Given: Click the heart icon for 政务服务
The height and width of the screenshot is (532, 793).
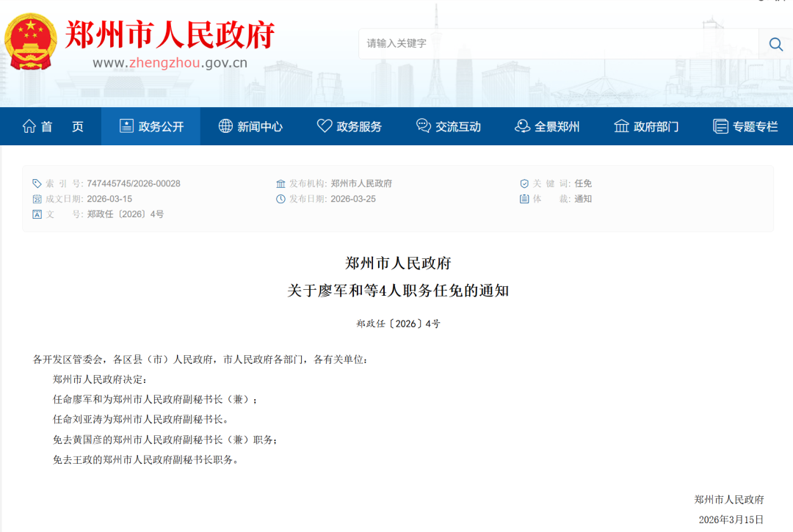Looking at the screenshot, I should click(325, 126).
